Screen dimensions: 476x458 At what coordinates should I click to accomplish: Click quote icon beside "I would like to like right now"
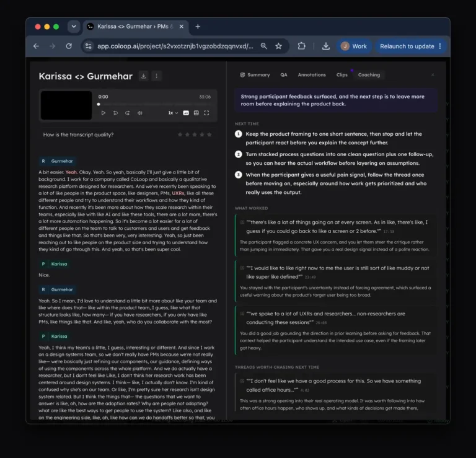[x=242, y=268]
